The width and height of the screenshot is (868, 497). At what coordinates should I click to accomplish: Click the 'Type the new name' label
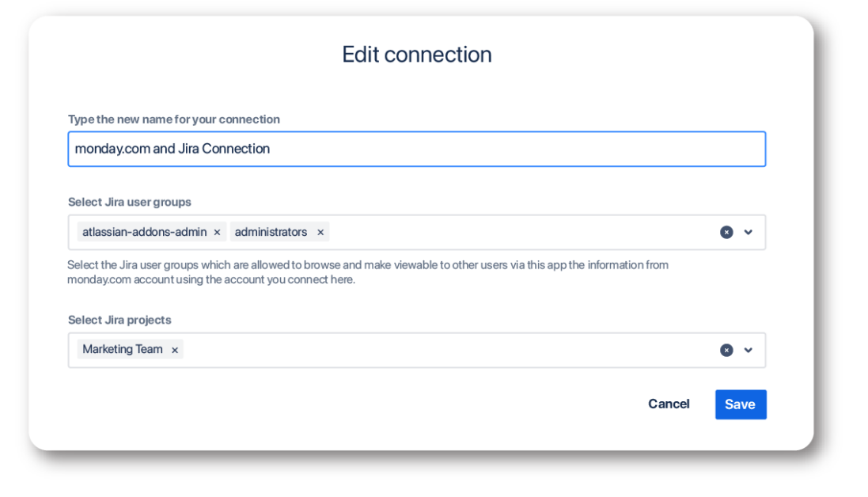click(x=174, y=120)
